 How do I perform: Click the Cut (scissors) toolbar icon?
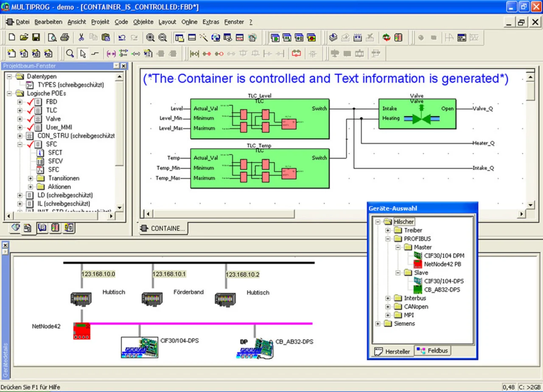(81, 37)
